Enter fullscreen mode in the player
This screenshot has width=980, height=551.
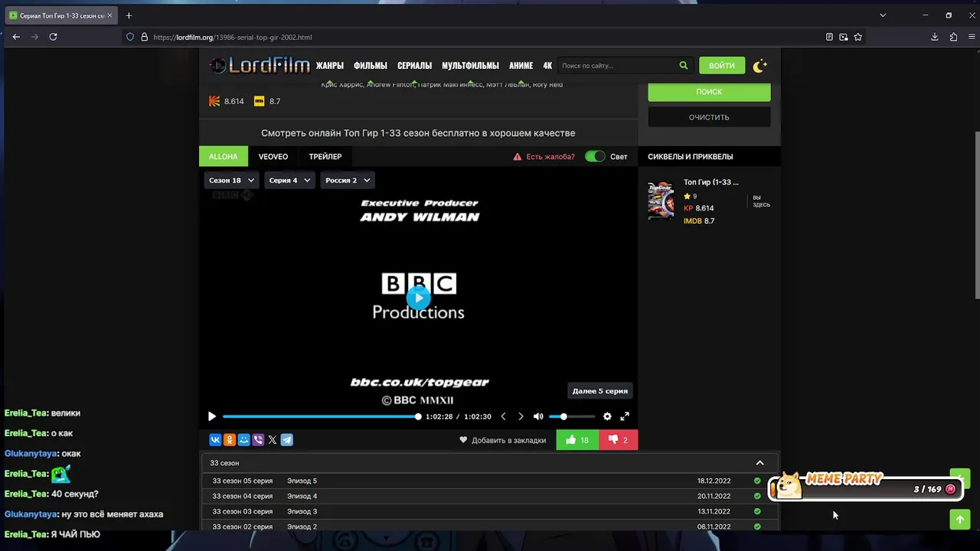(625, 416)
